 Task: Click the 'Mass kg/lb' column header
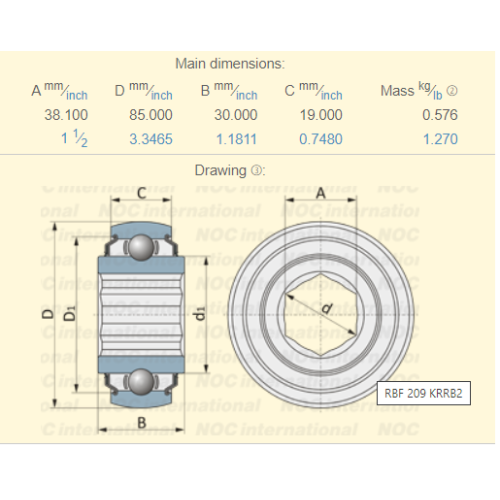(x=412, y=91)
